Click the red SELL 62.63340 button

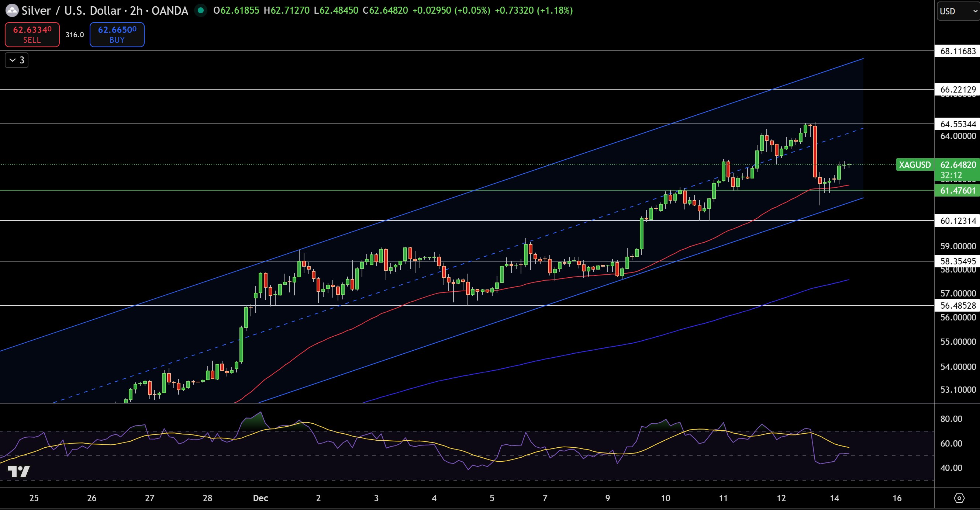click(x=32, y=35)
